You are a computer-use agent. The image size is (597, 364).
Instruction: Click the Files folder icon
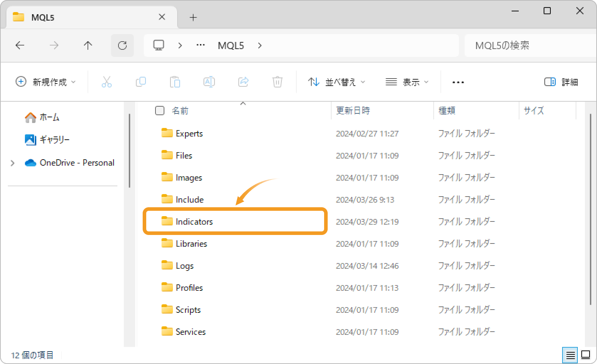[x=167, y=155]
